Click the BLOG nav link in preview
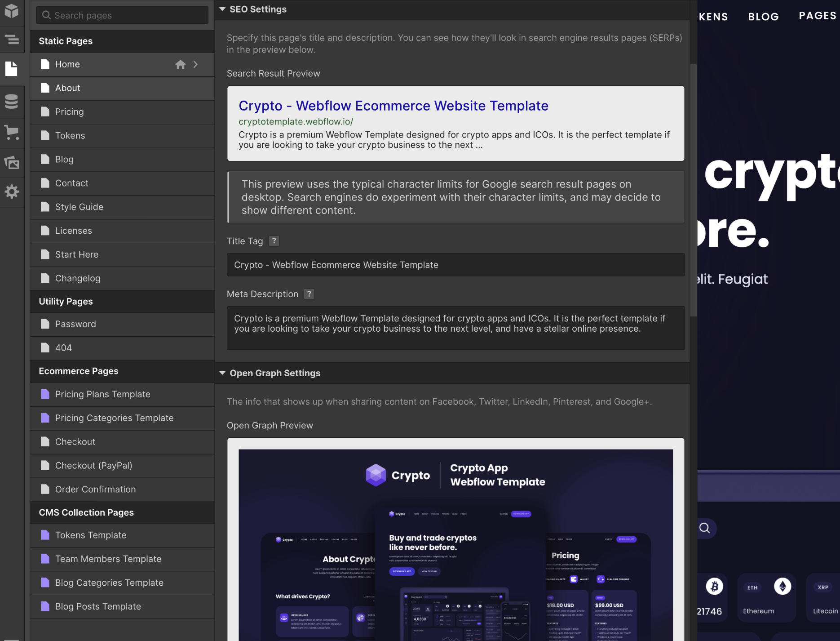Image resolution: width=840 pixels, height=641 pixels. point(763,17)
